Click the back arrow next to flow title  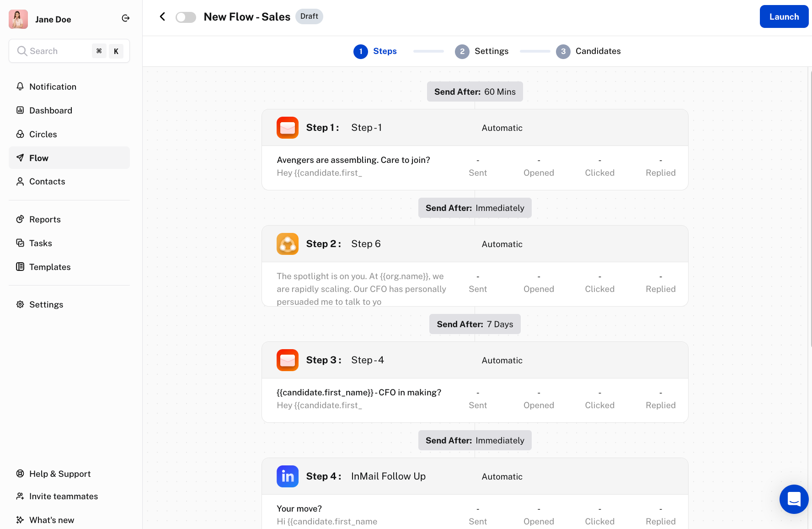point(162,17)
